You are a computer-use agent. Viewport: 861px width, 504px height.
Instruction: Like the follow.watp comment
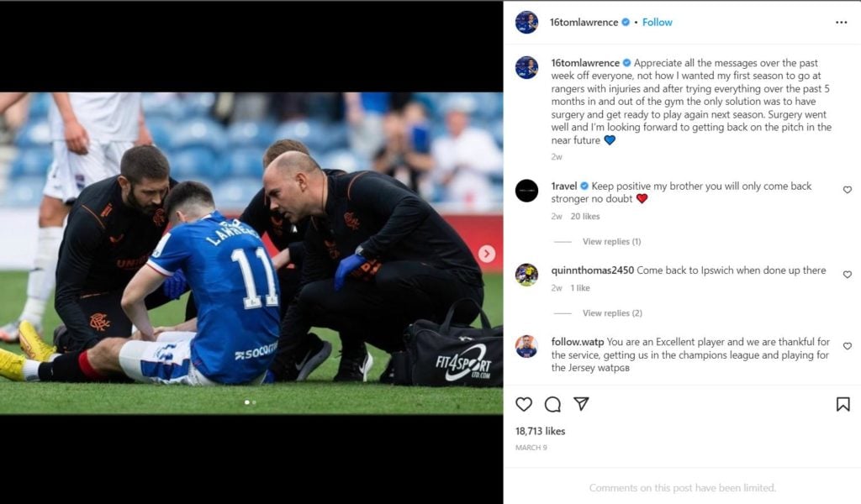click(x=848, y=346)
